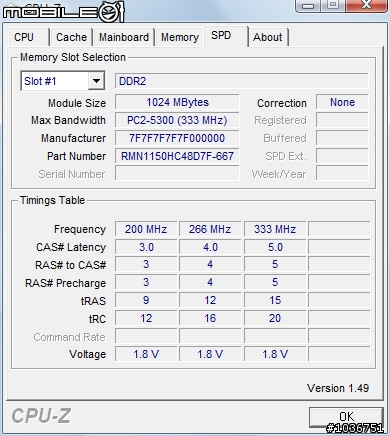Click tRC value 16
The width and height of the screenshot is (390, 436).
pos(210,318)
